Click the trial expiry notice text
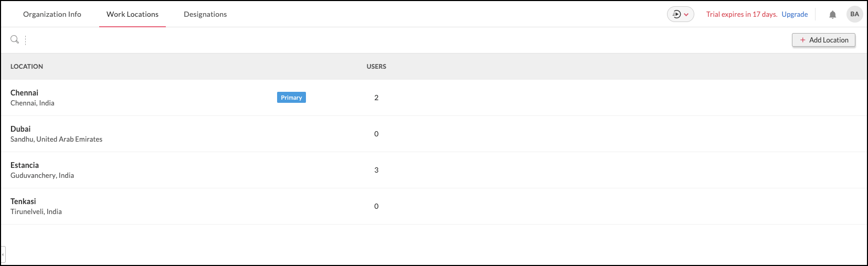868x266 pixels. (x=741, y=14)
